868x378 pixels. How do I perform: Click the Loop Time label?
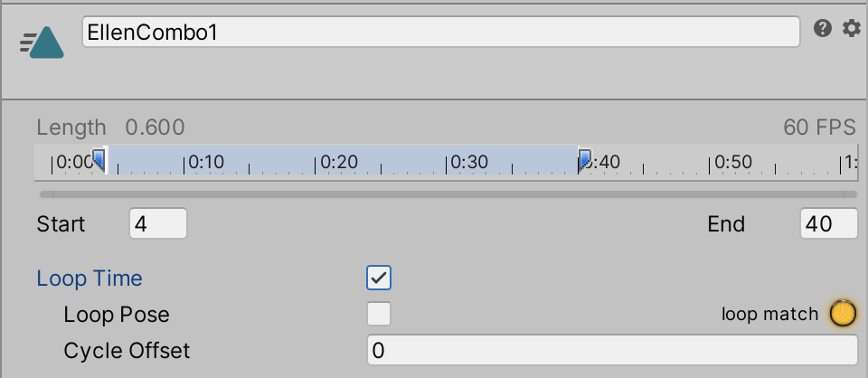pos(90,279)
